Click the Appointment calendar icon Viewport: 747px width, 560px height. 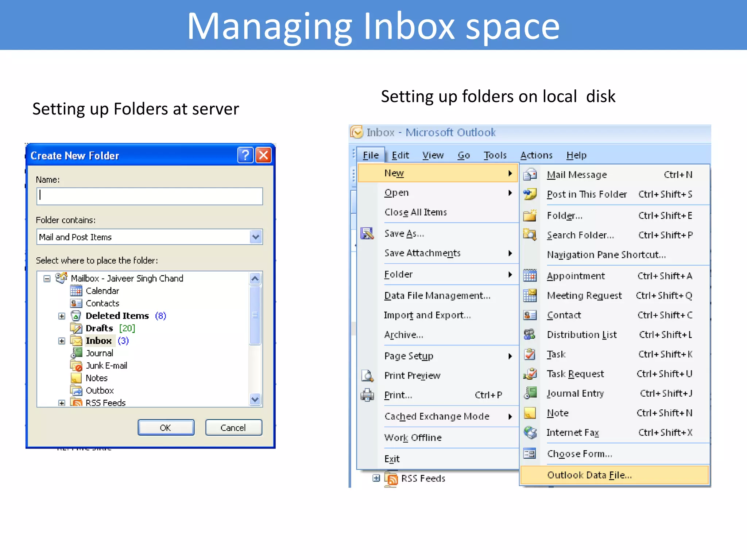[x=530, y=276]
